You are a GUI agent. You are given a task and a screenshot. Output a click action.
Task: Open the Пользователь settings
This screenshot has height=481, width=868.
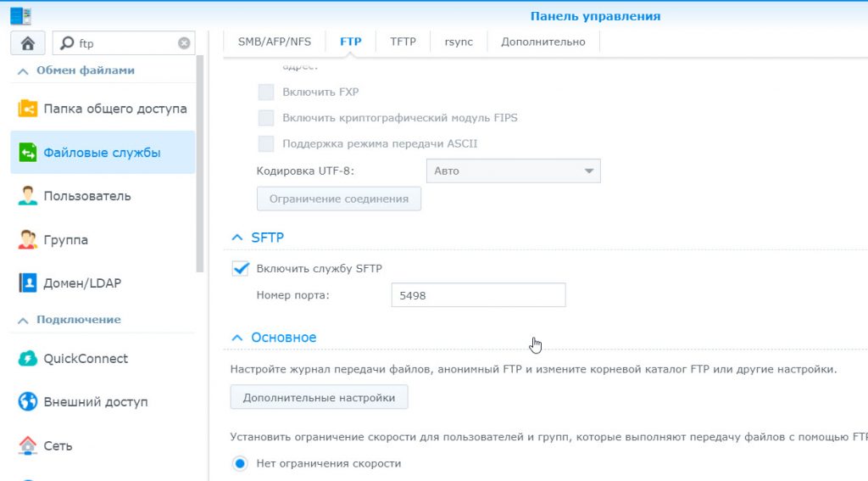click(103, 196)
